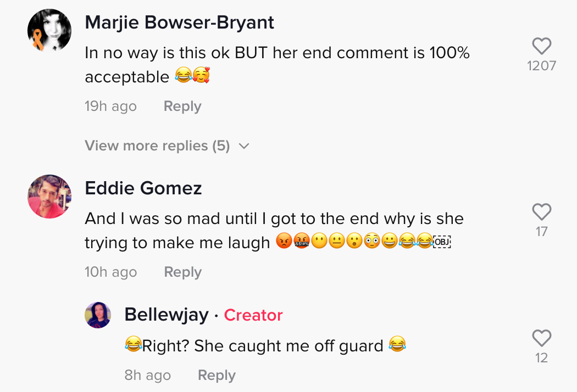Image resolution: width=577 pixels, height=392 pixels.
Task: Reply to Bellewjay's creator comment
Action: coord(217,376)
